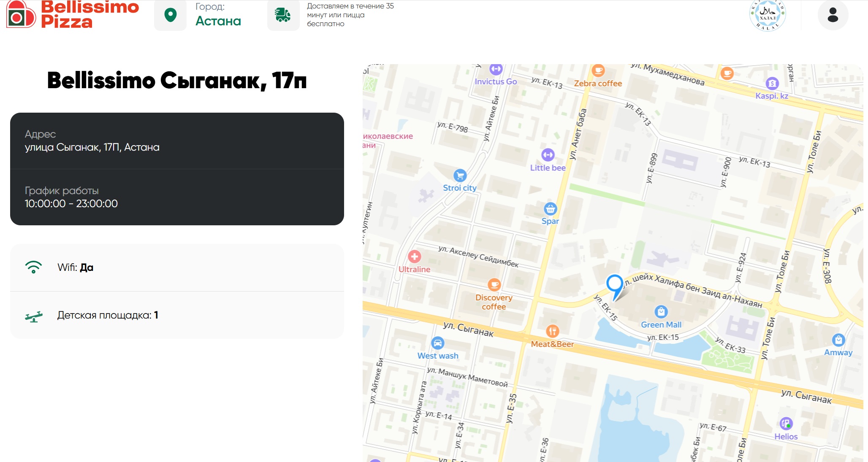The width and height of the screenshot is (868, 462).
Task: Click the Bellissimo Pizza logo
Action: (73, 14)
